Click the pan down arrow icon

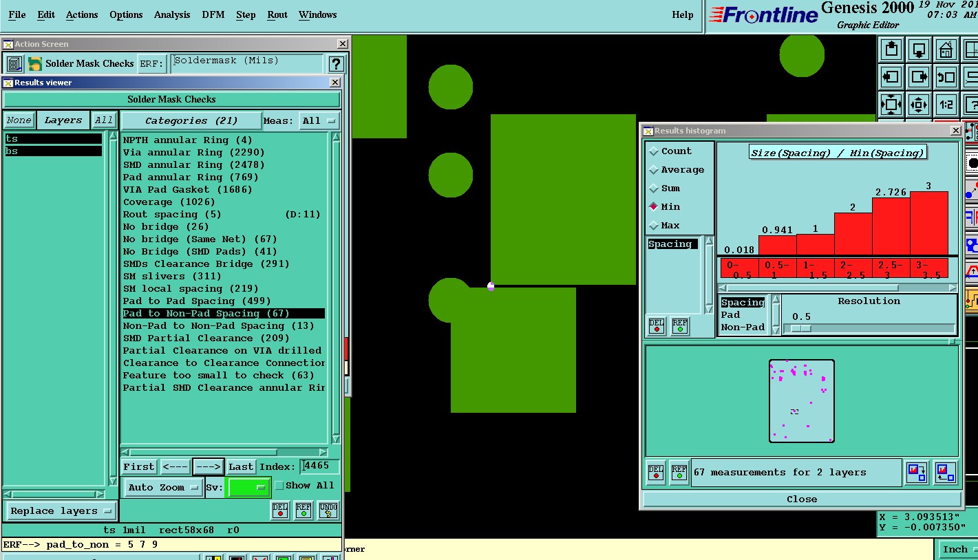coord(919,49)
